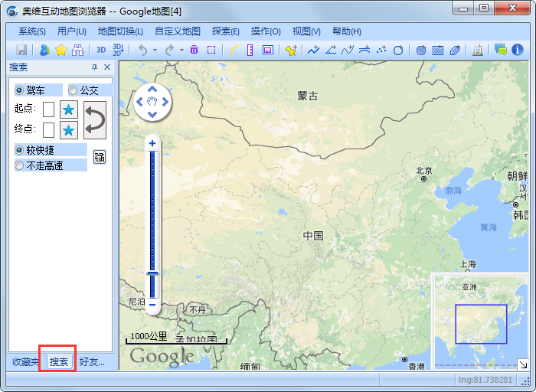The width and height of the screenshot is (536, 392).
Task: Switch to the 搜索 tab
Action: tap(59, 361)
